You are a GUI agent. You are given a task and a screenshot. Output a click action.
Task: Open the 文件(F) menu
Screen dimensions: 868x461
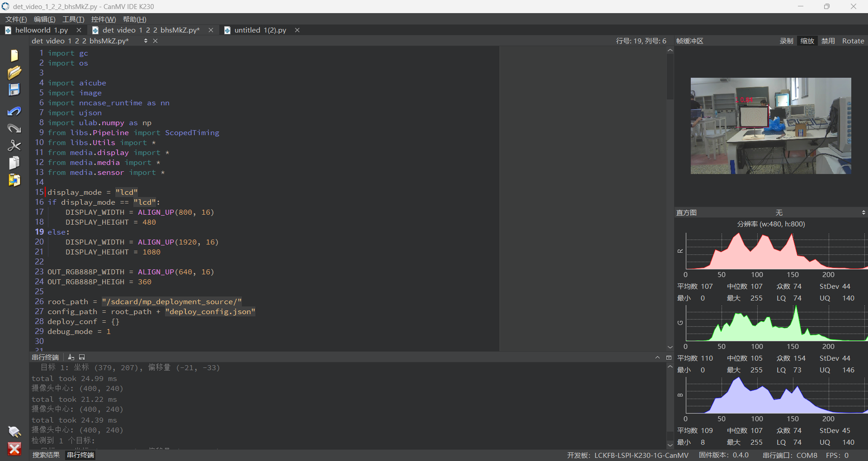tap(16, 19)
